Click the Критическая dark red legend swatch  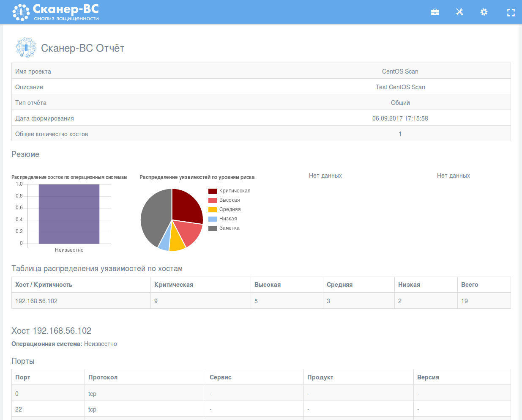(213, 191)
